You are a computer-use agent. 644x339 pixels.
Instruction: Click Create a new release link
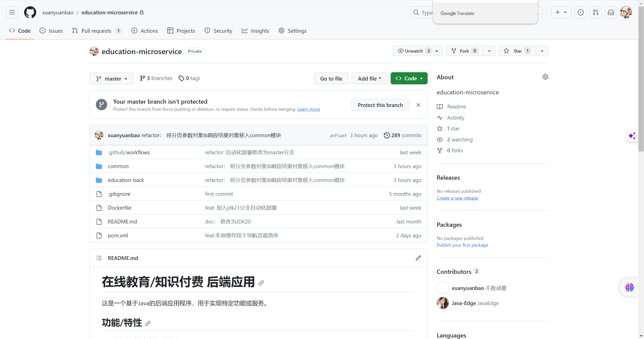(457, 198)
